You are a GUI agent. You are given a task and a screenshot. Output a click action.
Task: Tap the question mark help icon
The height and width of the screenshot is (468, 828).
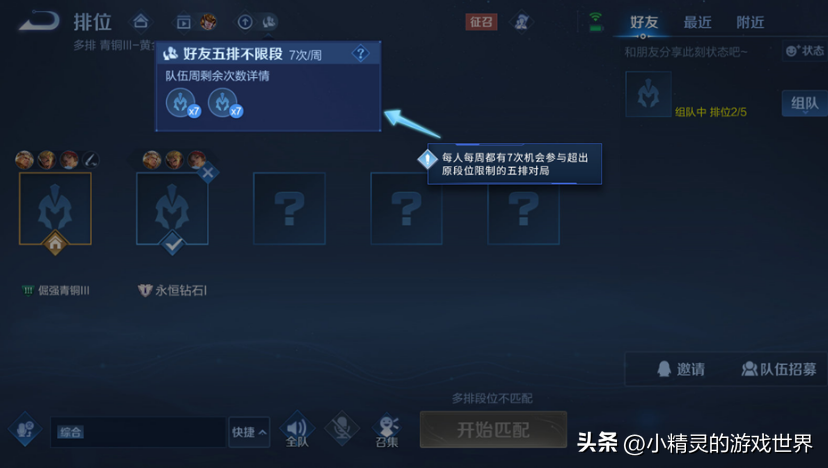pos(361,53)
